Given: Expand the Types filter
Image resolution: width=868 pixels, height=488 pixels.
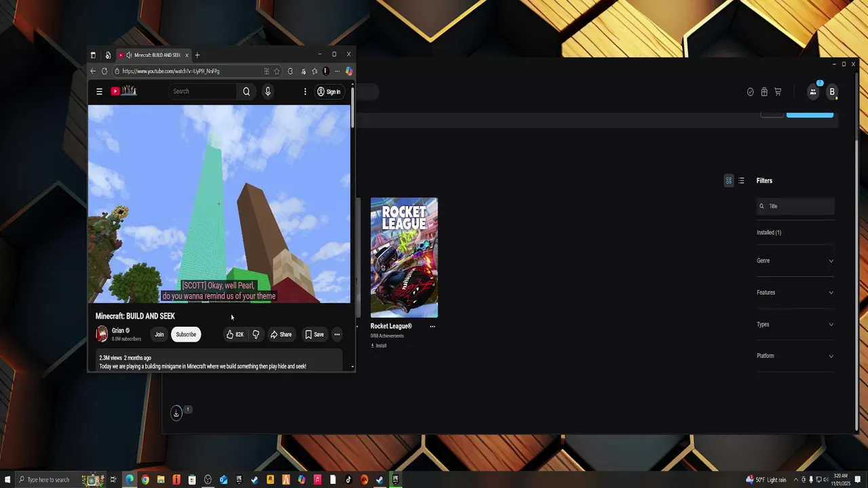Looking at the screenshot, I should click(x=795, y=325).
